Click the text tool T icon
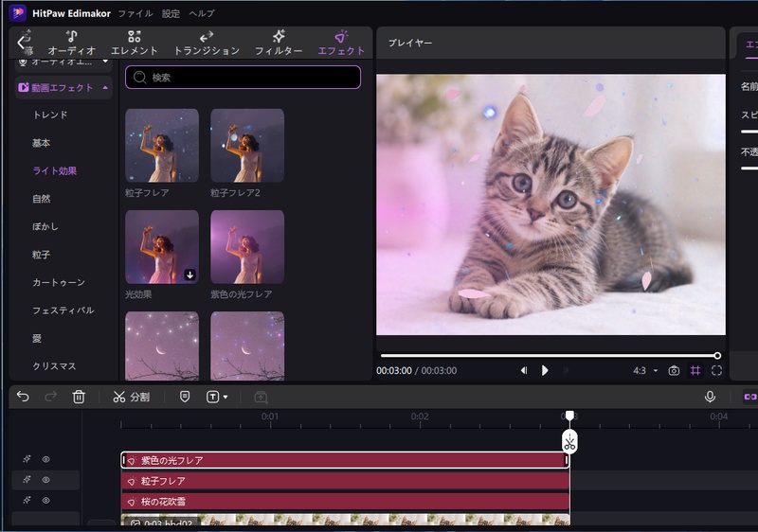758x532 pixels. pyautogui.click(x=212, y=397)
